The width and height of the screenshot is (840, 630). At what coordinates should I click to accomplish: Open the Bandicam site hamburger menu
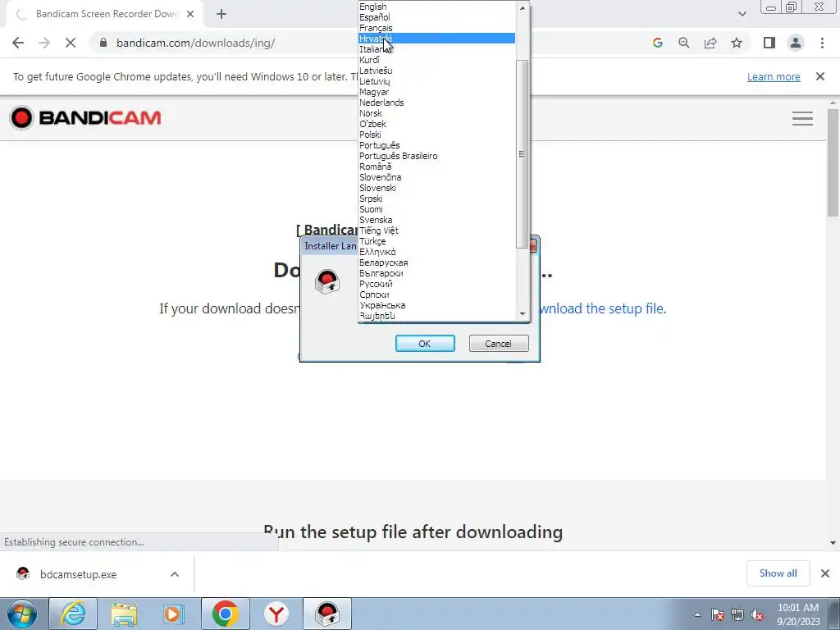(802, 118)
